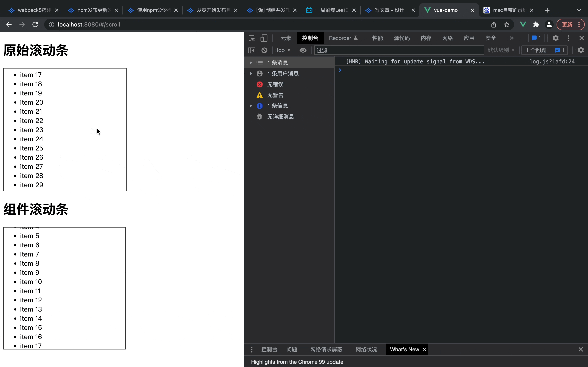Open console settings gear icon
The width and height of the screenshot is (588, 367).
tap(581, 50)
